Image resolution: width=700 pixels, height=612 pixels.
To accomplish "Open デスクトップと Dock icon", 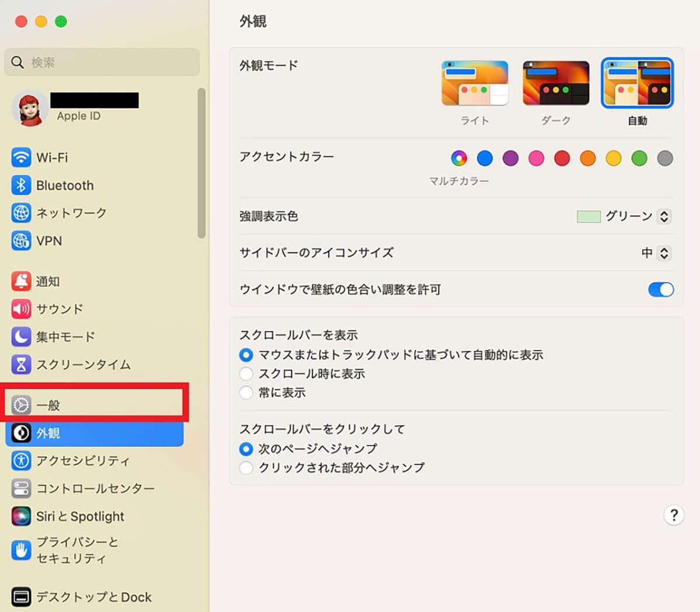I will point(21,597).
